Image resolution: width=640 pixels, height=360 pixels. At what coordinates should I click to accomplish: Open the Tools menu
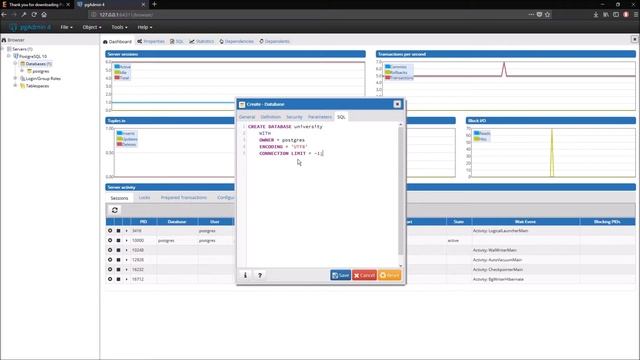(119, 27)
